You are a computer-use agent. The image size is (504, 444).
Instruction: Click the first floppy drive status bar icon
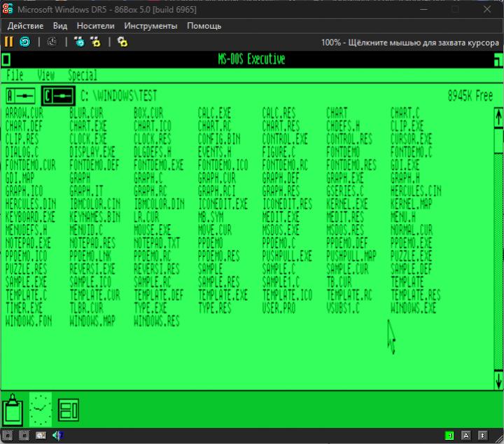8,436
